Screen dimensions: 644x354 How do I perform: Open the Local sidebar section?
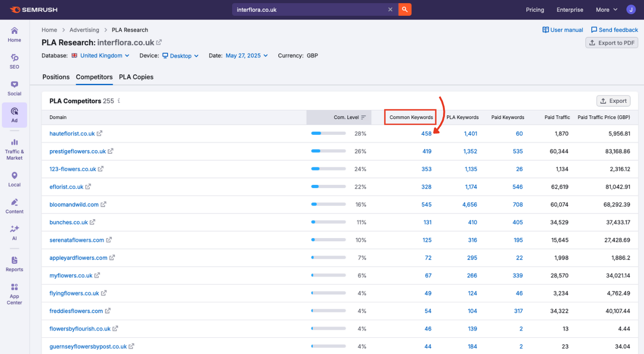coord(14,179)
